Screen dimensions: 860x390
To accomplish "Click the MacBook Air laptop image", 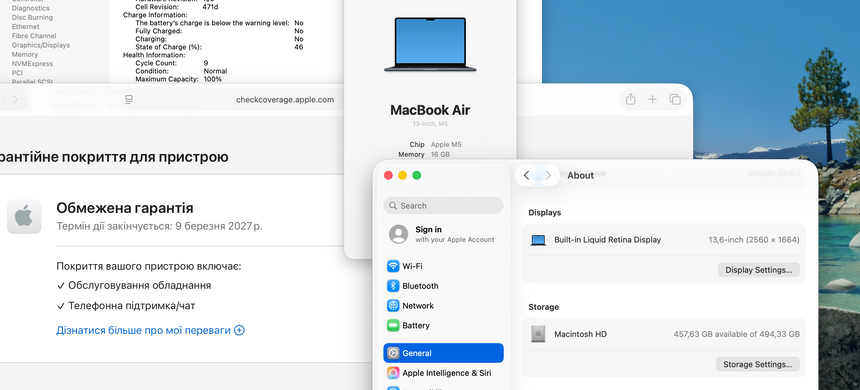I will [x=430, y=44].
